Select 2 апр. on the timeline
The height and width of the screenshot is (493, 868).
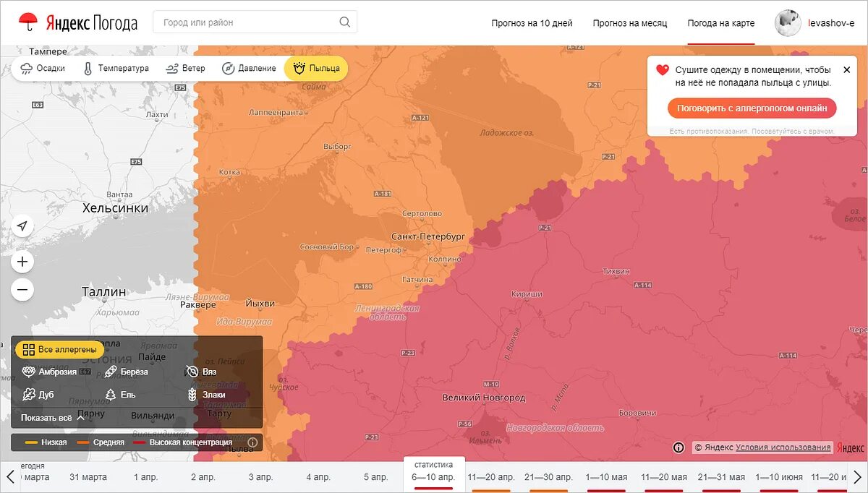[203, 477]
